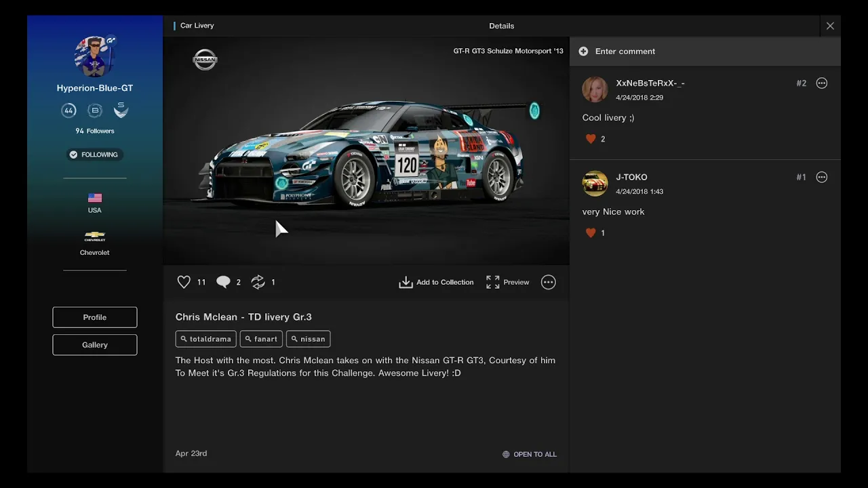This screenshot has width=868, height=488.
Task: Open J-TOKO user name
Action: pos(631,178)
